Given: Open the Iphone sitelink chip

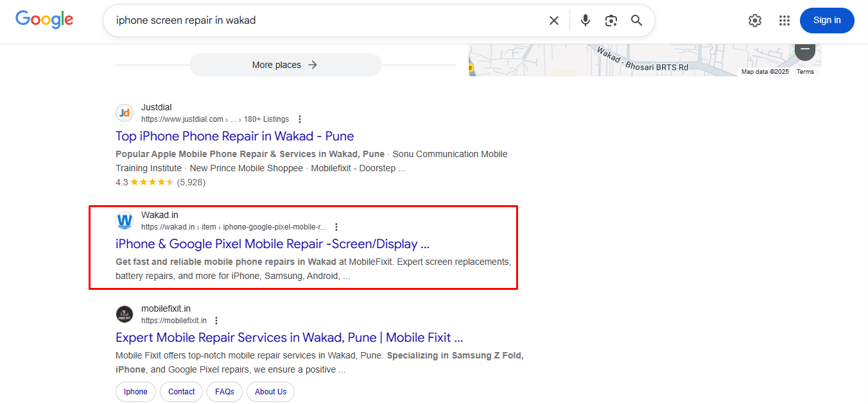Looking at the screenshot, I should (x=135, y=391).
